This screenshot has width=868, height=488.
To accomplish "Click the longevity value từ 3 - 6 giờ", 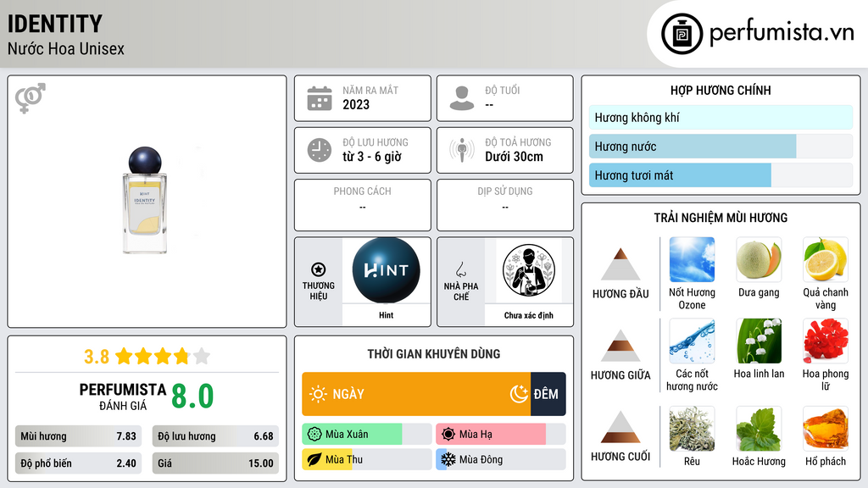I will (372, 157).
